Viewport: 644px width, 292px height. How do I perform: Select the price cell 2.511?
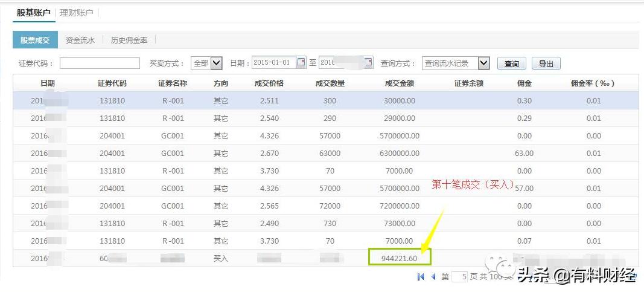point(269,100)
